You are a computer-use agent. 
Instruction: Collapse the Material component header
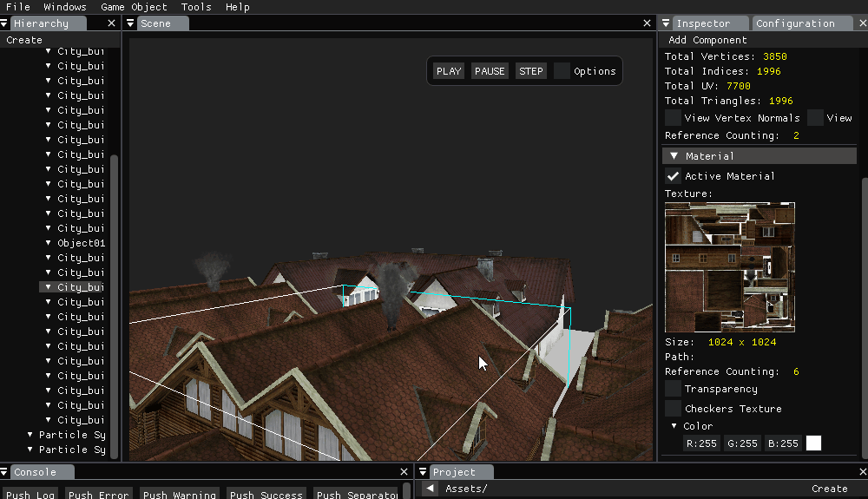click(674, 156)
